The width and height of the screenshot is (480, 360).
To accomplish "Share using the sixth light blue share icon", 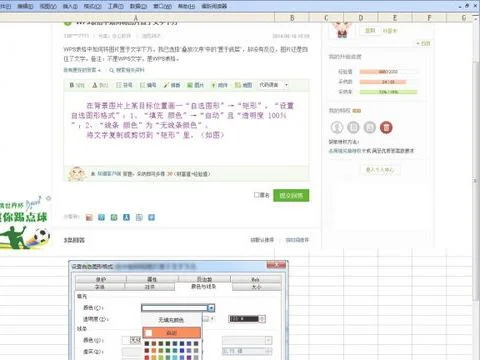I will click(x=151, y=218).
